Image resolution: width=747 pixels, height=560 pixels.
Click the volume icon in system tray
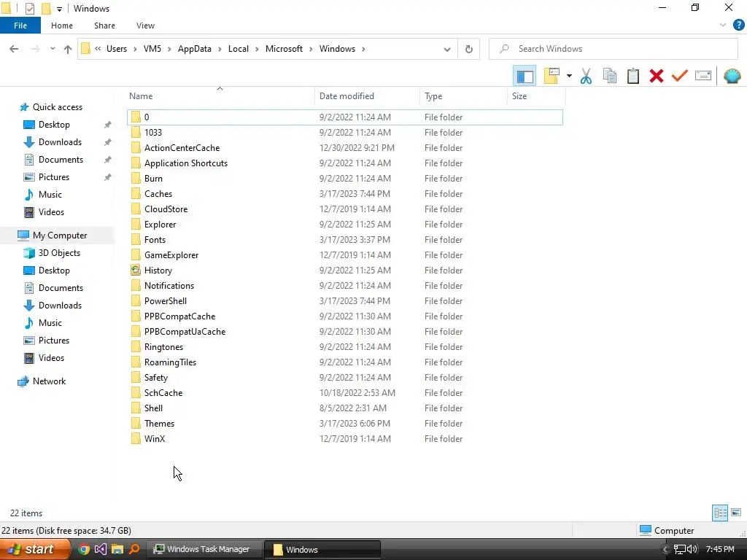692,550
